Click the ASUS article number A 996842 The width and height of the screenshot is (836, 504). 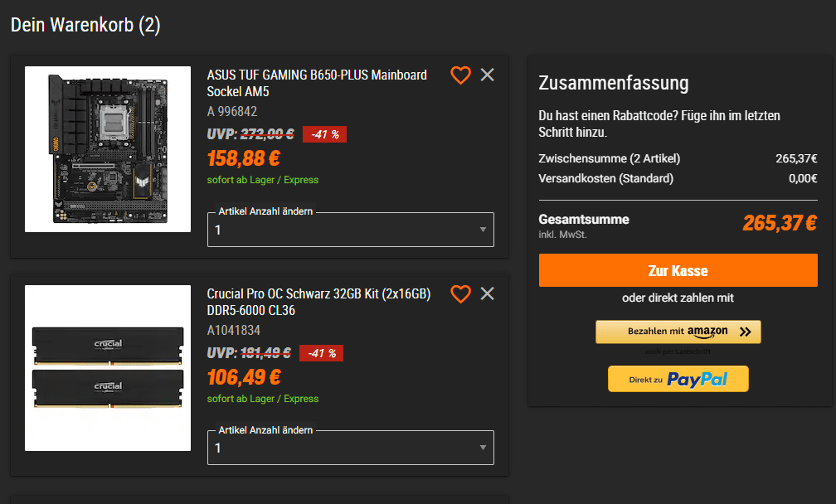tap(232, 111)
